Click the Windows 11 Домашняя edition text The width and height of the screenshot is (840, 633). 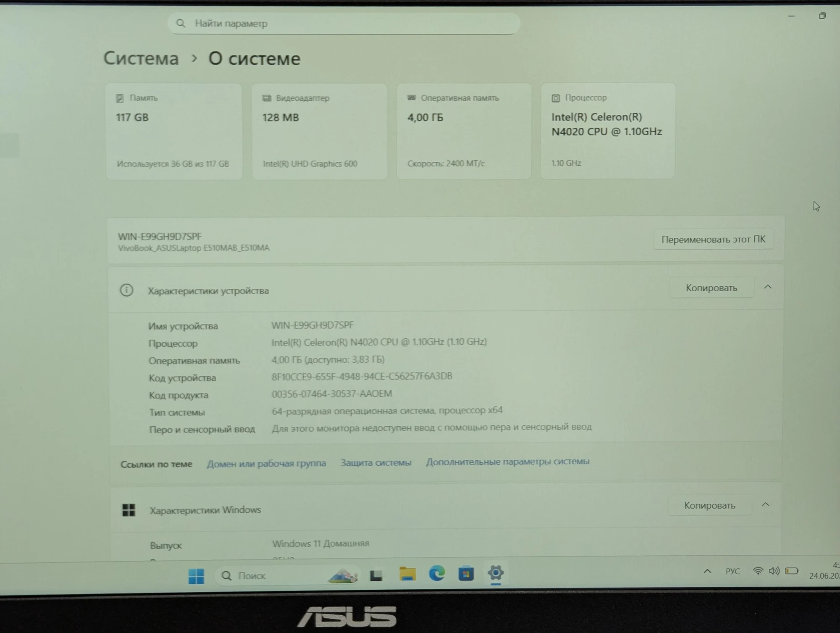pos(320,543)
